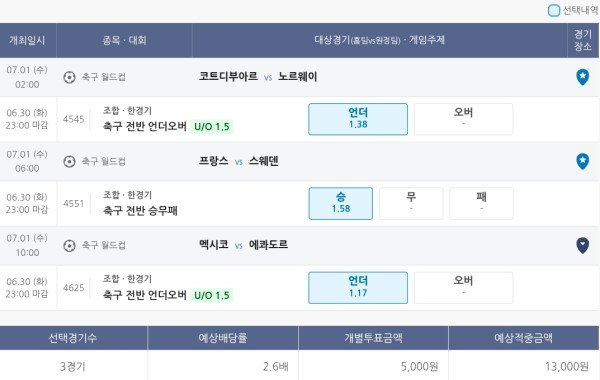Image resolution: width=600 pixels, height=380 pixels.
Task: Select 무 for 프랑스 vs 스웨덴
Action: pyautogui.click(x=411, y=203)
